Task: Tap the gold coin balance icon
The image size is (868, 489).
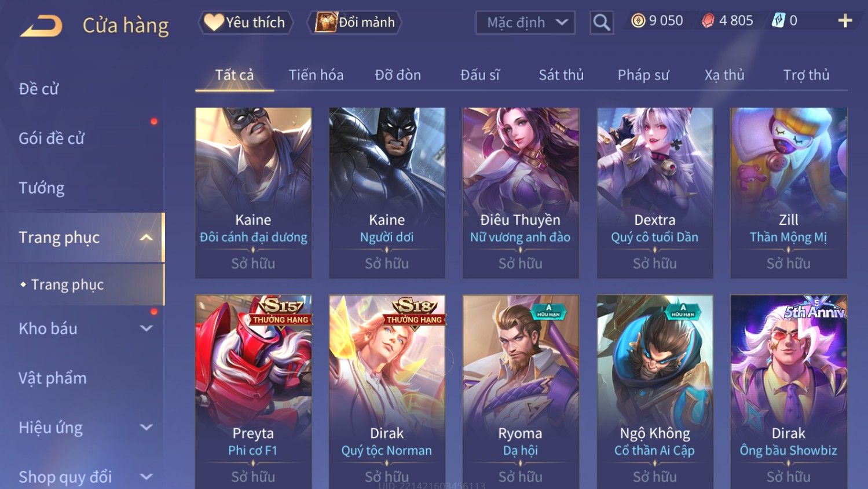Action: click(x=638, y=21)
